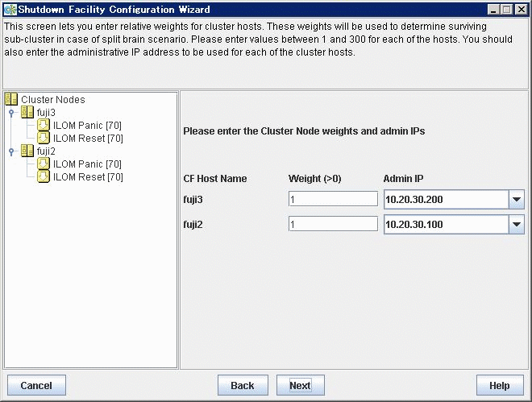532x402 pixels.
Task: Maximize the wizard window
Action: [507, 10]
